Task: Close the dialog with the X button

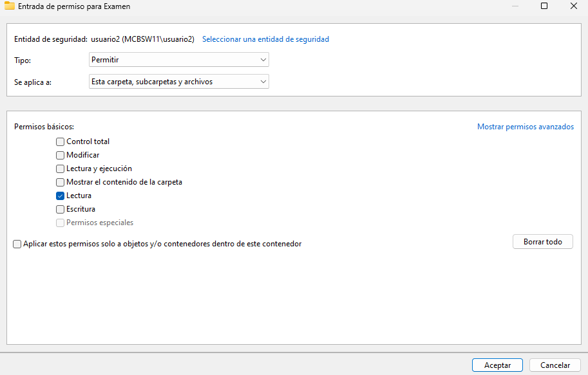Action: pyautogui.click(x=573, y=6)
